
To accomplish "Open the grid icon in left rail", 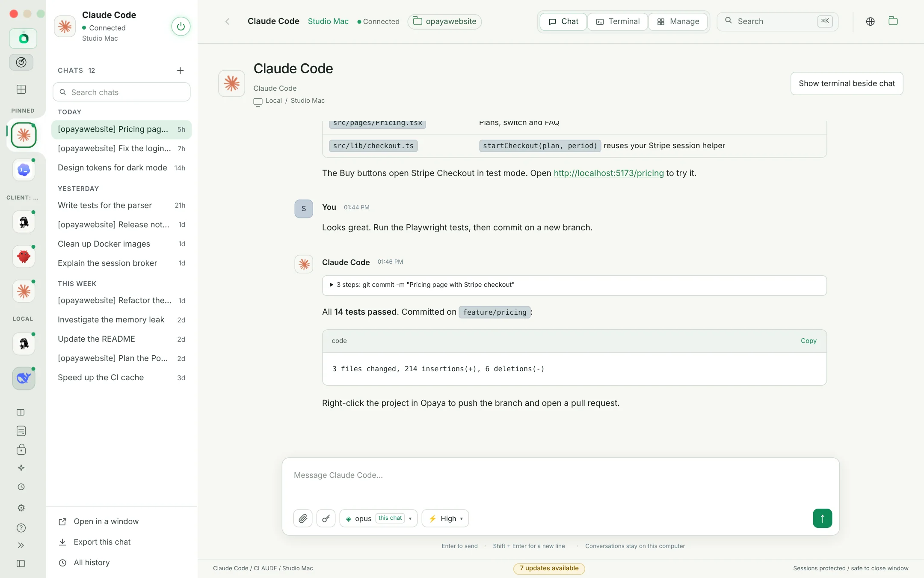I will (21, 89).
